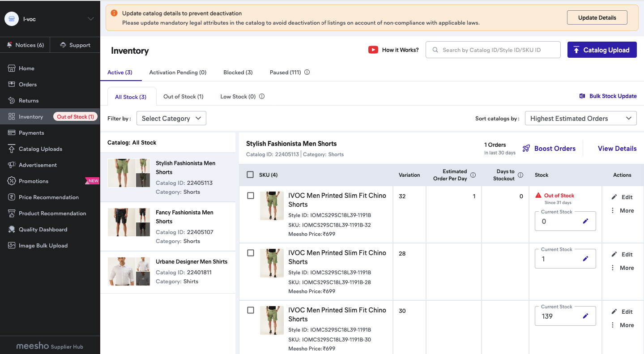Open the Highest Estimated Orders sort dropdown
The height and width of the screenshot is (354, 644).
click(x=580, y=119)
